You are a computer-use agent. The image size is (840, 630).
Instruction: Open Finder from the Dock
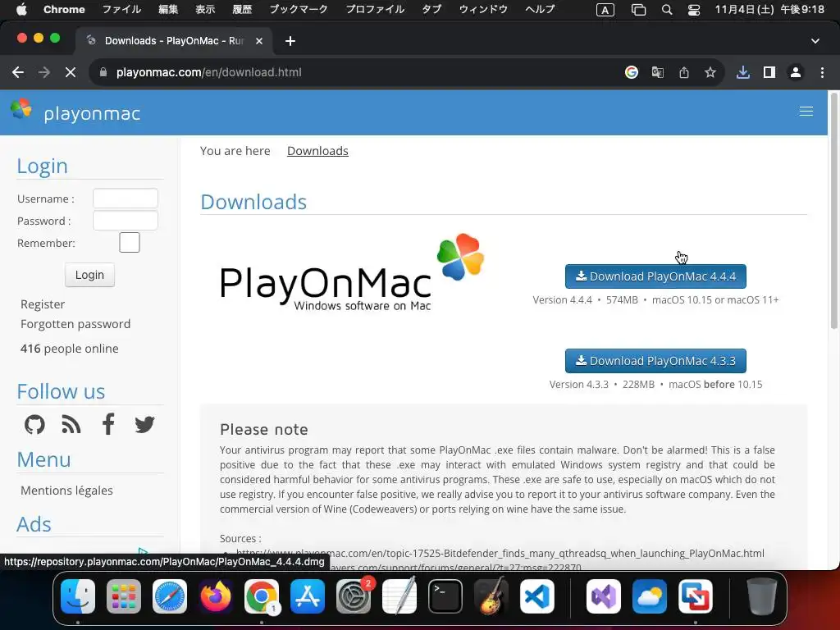[x=78, y=596]
